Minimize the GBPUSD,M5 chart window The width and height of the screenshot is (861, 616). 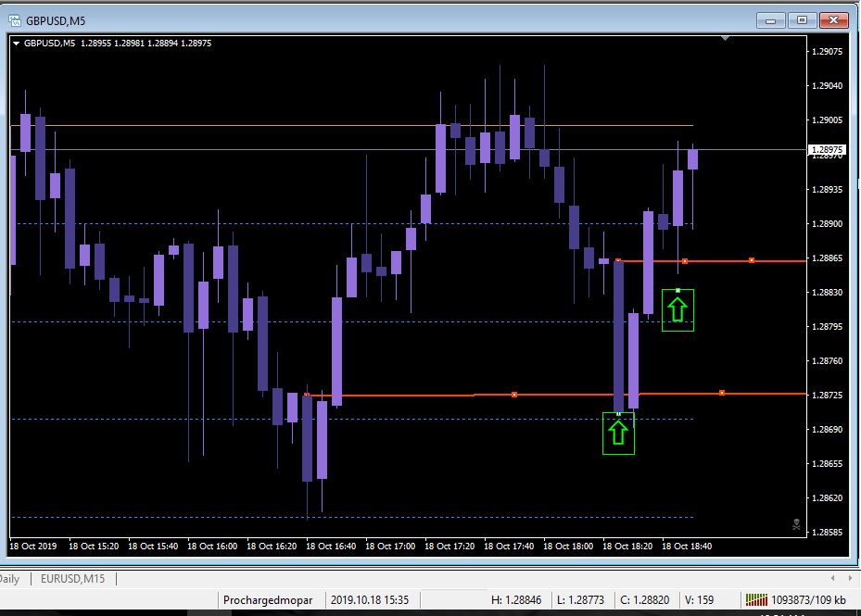770,21
